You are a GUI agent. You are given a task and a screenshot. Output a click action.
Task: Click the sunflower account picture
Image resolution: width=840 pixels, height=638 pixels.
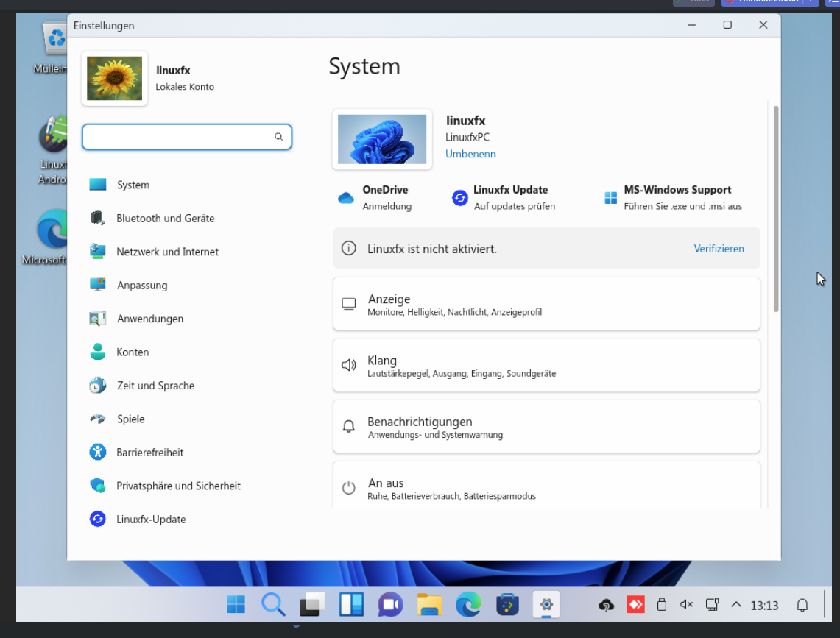point(114,78)
